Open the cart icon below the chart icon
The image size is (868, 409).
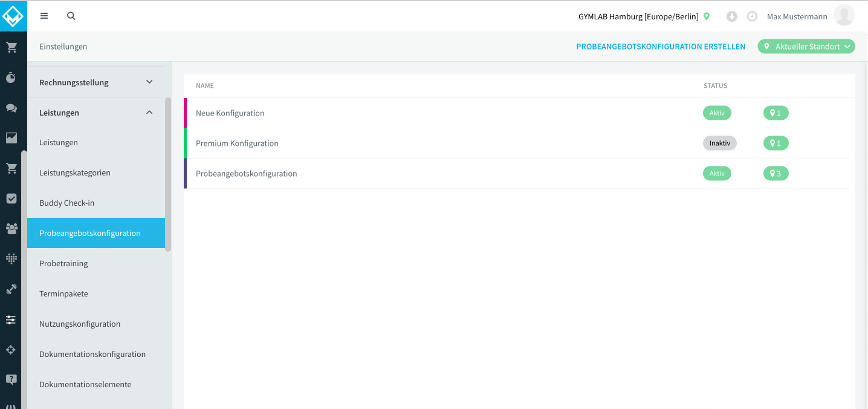pos(11,168)
